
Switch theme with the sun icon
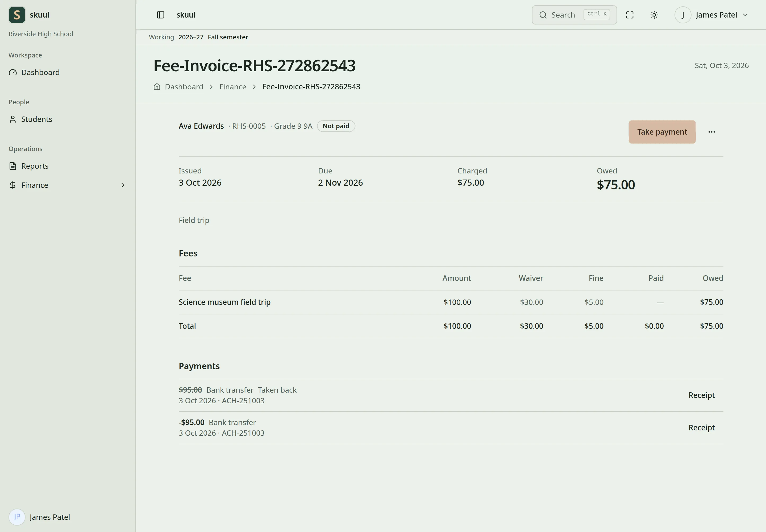click(x=654, y=15)
